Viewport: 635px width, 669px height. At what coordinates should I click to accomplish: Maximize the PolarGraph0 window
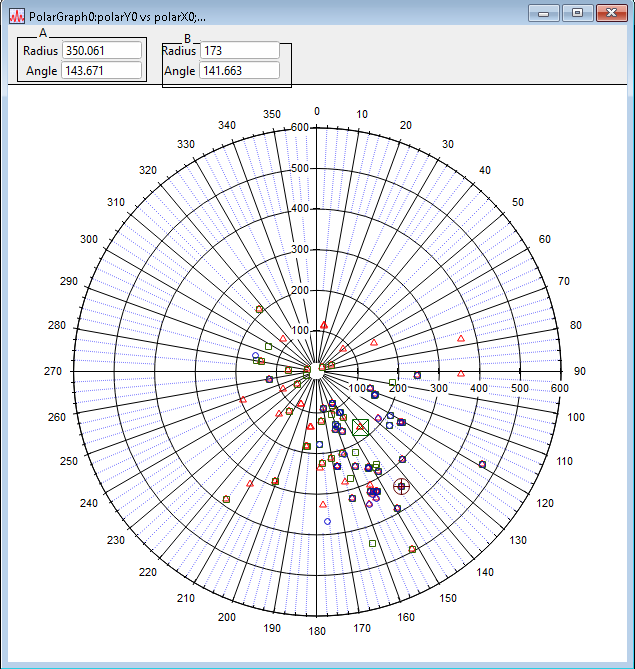[x=577, y=13]
